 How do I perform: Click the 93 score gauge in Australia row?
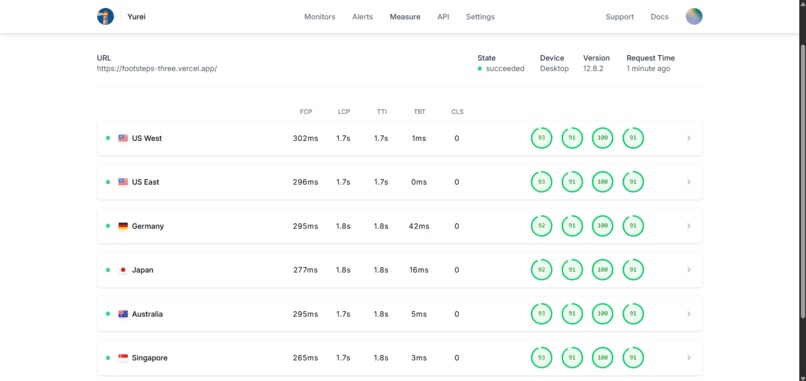click(x=541, y=314)
